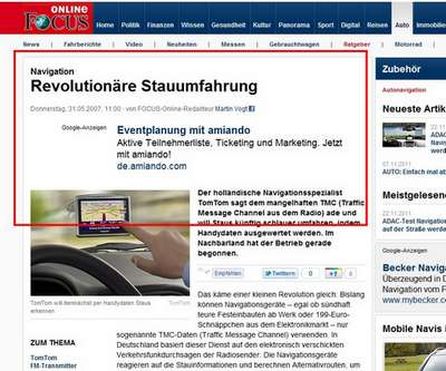Viewport: 446px width, 371px height.
Task: Open the Immobilien section
Action: pyautogui.click(x=431, y=25)
